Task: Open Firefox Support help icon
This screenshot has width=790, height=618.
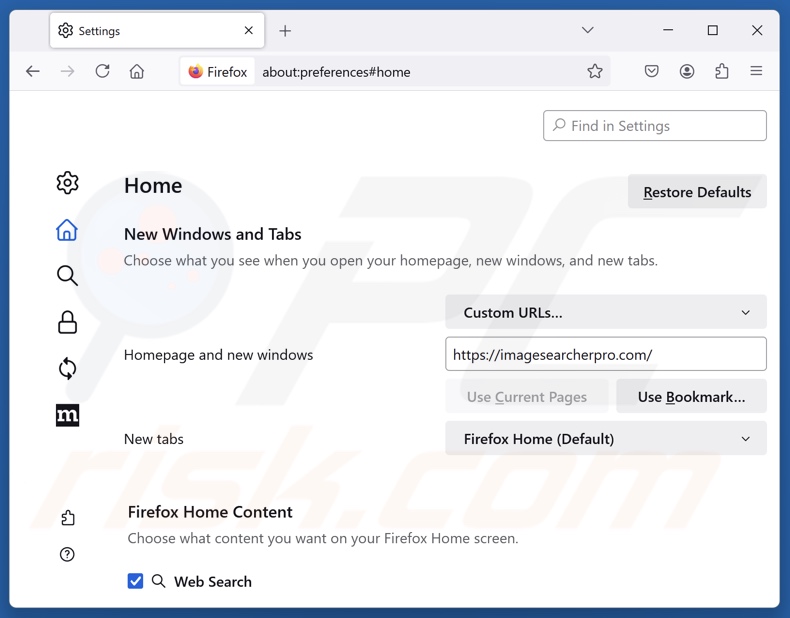Action: (67, 555)
